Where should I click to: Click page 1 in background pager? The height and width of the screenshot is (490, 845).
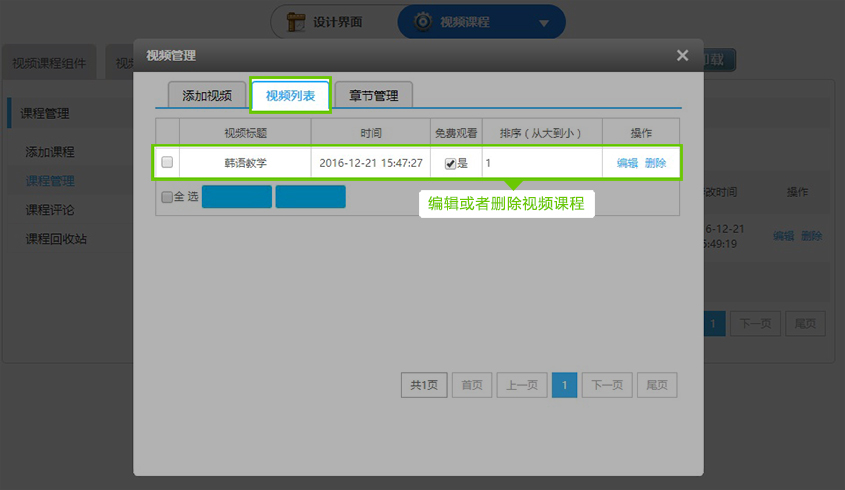(714, 323)
